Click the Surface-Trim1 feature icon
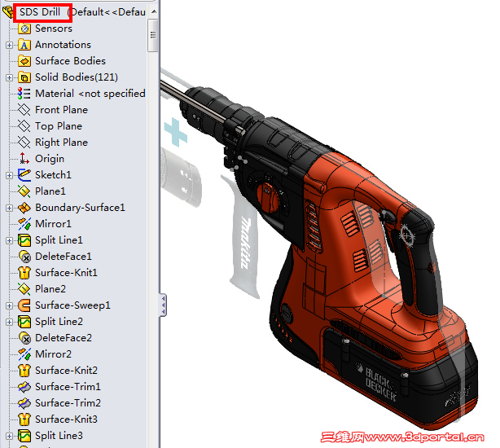The height and width of the screenshot is (448, 500). click(x=24, y=387)
